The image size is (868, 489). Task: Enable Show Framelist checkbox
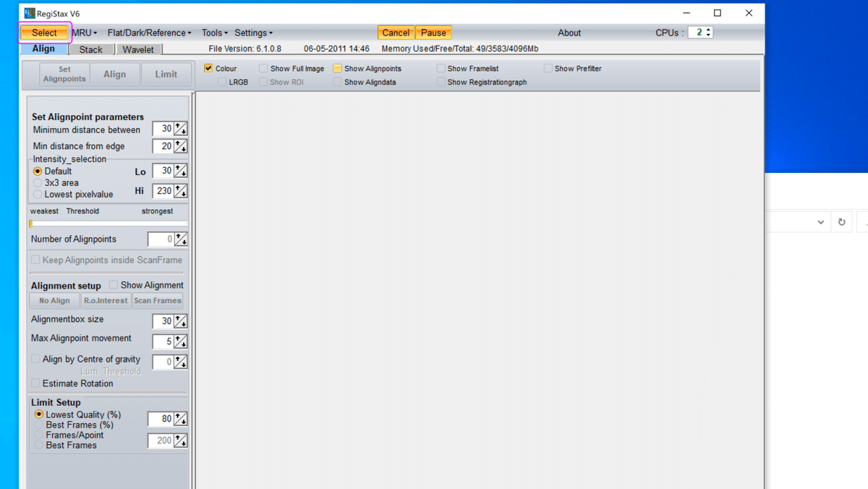pos(441,69)
